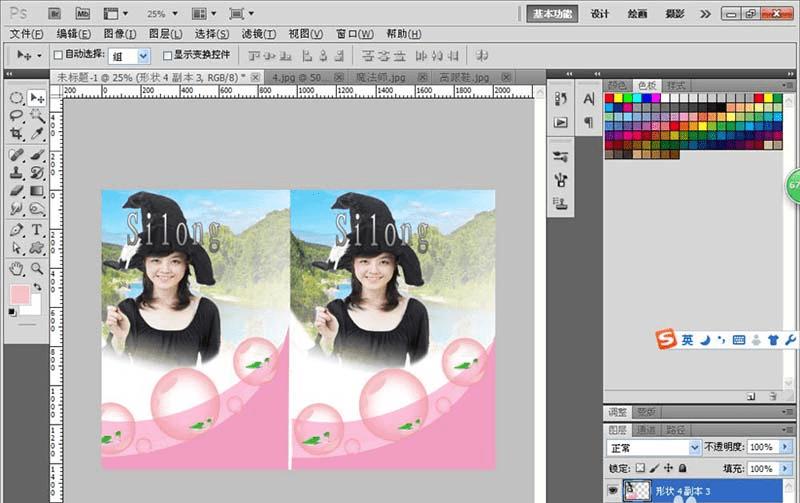800x503 pixels.
Task: Open the History panel icon
Action: click(561, 98)
